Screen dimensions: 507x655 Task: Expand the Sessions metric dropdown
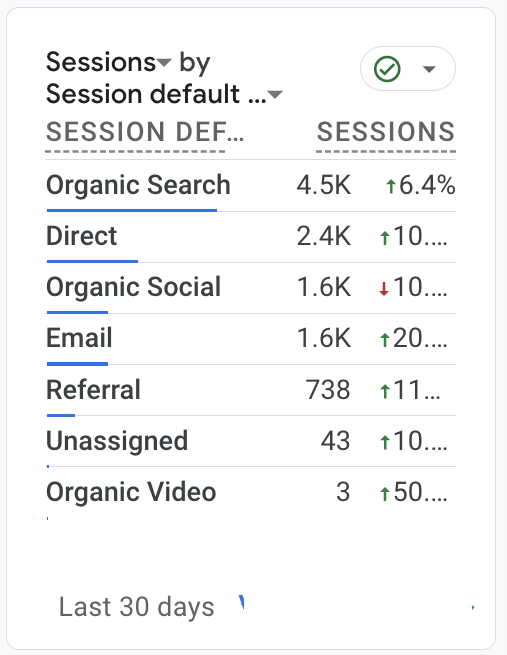tap(164, 63)
